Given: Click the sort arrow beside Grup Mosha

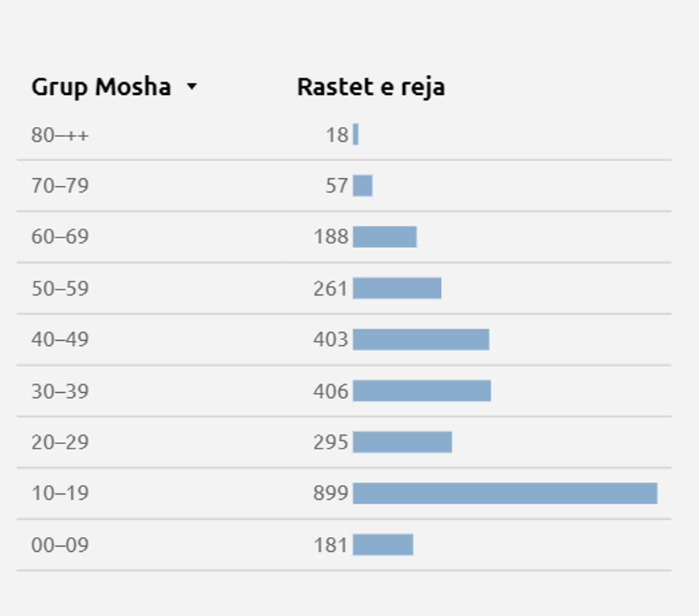Looking at the screenshot, I should pos(190,88).
